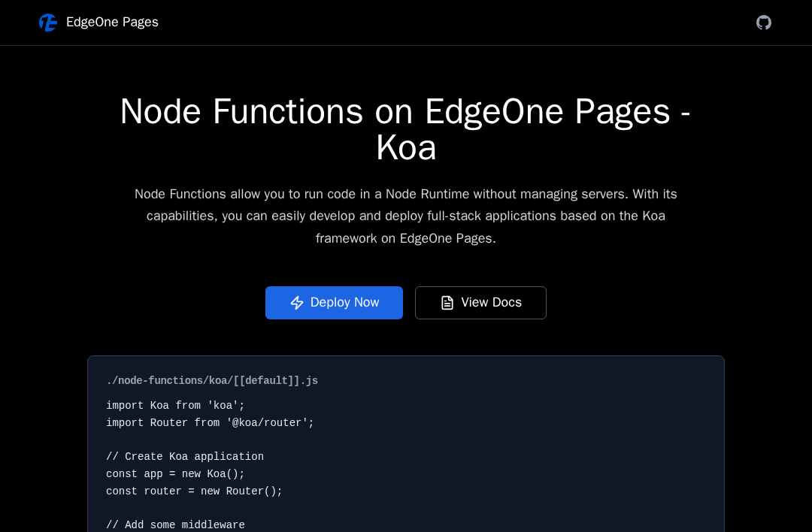Click the Deploy Now button label

point(344,302)
